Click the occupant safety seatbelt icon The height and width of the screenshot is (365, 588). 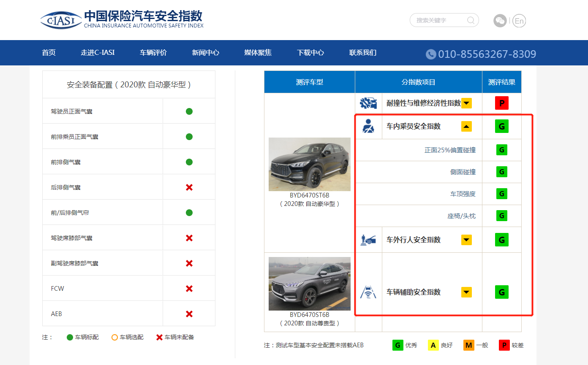(368, 126)
